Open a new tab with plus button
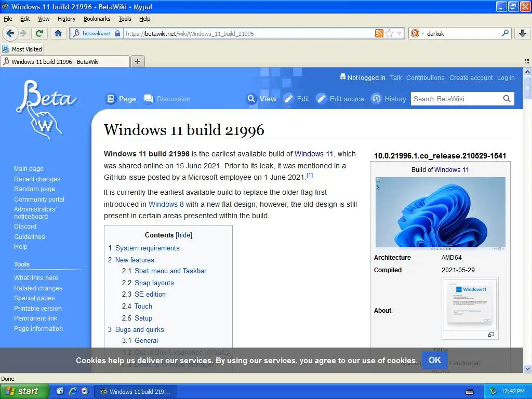The width and height of the screenshot is (532, 399). [x=137, y=61]
